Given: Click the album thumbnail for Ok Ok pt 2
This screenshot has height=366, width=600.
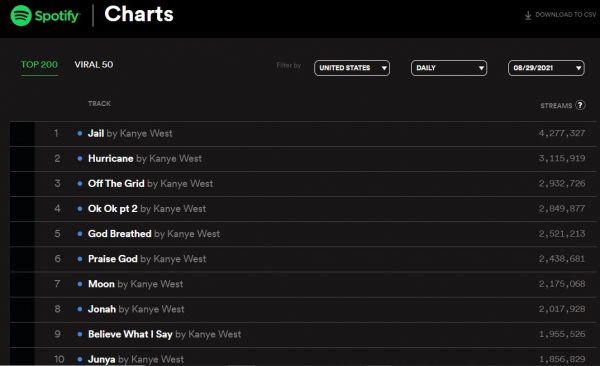Looking at the screenshot, I should point(22,209).
